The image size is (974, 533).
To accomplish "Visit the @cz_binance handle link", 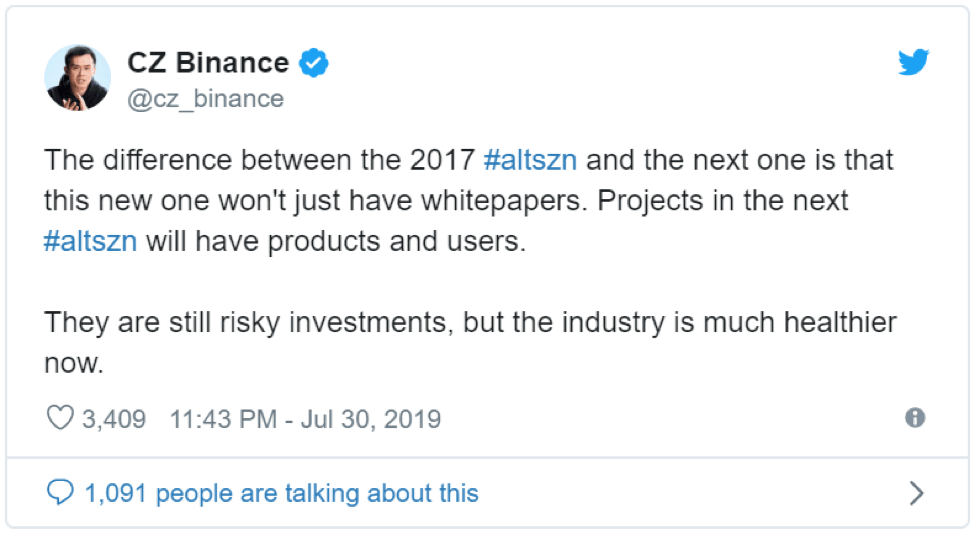I will pos(206,99).
